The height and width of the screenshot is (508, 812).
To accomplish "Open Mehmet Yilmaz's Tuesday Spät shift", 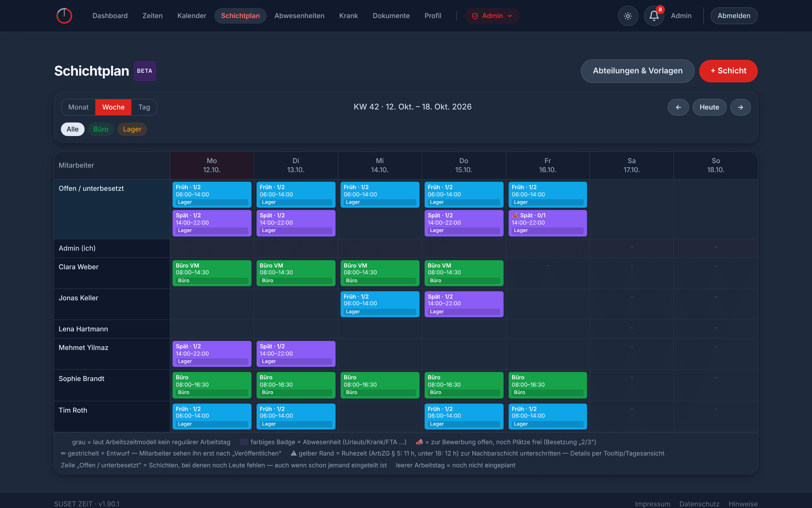I will [x=295, y=354].
